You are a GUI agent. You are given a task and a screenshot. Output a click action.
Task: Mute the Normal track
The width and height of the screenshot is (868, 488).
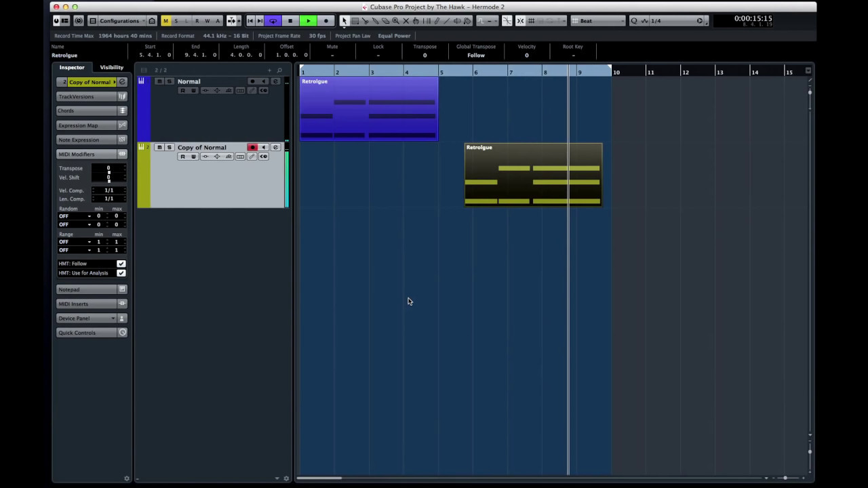pos(159,81)
